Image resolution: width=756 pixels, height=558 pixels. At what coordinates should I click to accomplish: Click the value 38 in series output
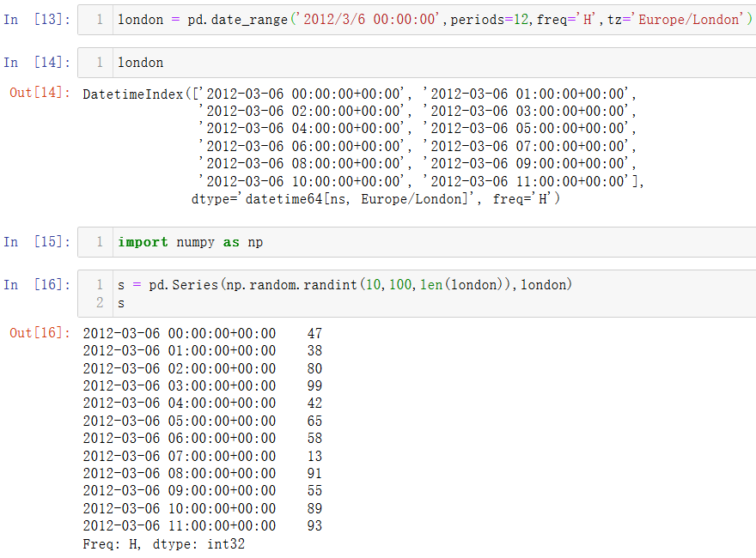point(314,350)
